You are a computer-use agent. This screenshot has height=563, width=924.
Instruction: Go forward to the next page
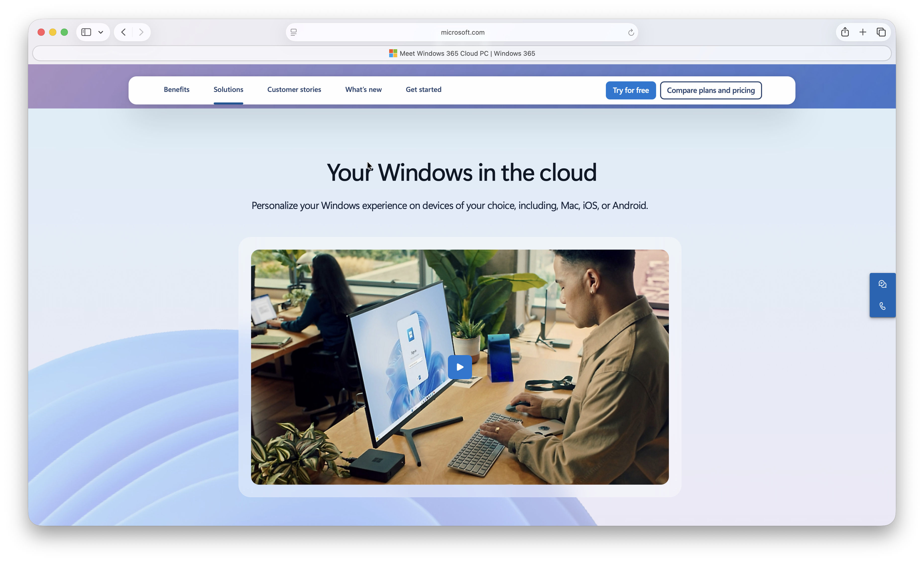141,32
